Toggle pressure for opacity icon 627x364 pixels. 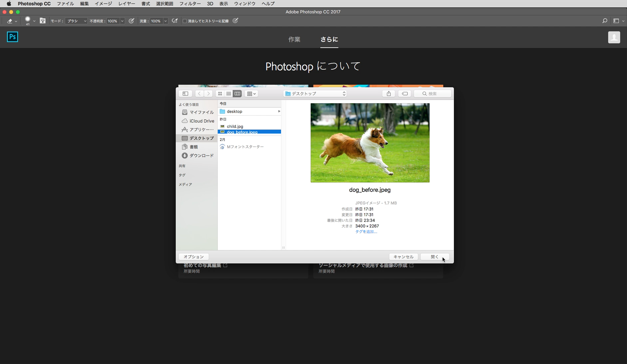131,21
